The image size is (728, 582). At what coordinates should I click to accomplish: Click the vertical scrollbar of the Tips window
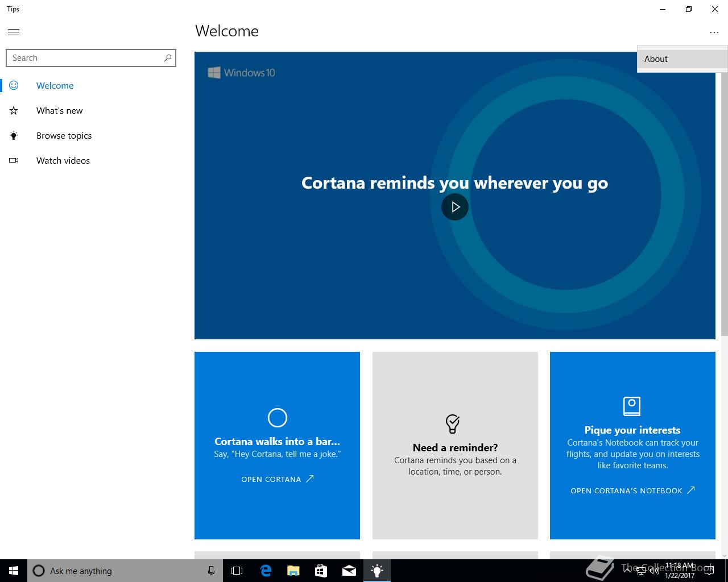(724, 193)
